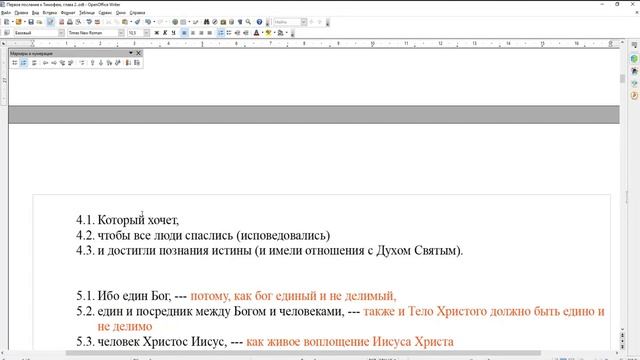Click the Navigator compass icon
This screenshot has height=360, width=640.
click(215, 22)
